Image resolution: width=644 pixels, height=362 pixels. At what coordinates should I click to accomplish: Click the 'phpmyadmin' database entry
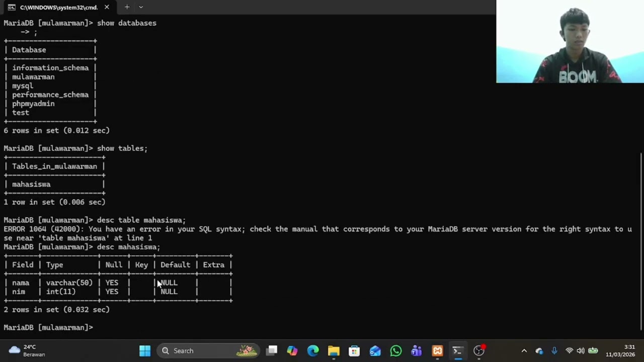[33, 104]
